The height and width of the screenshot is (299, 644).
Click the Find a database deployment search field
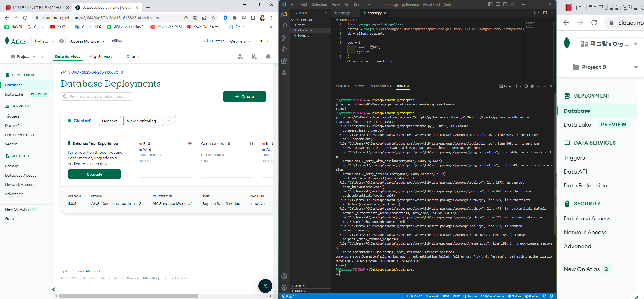(x=97, y=96)
